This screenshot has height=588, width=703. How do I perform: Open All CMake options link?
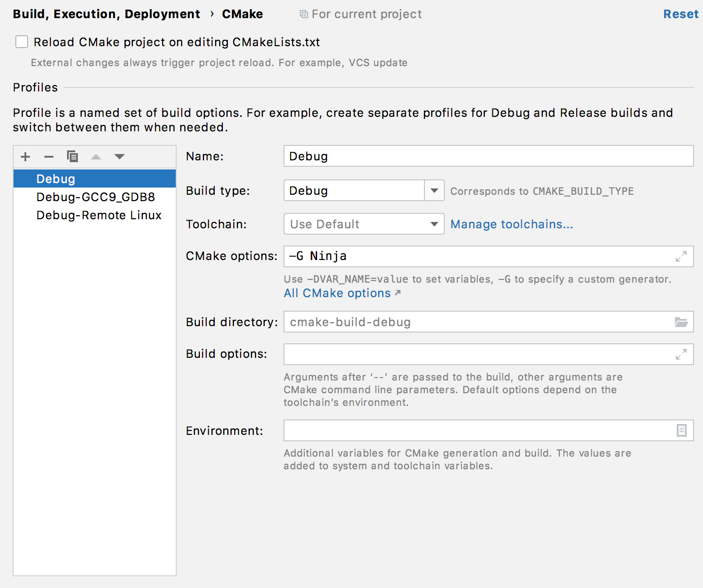point(342,293)
